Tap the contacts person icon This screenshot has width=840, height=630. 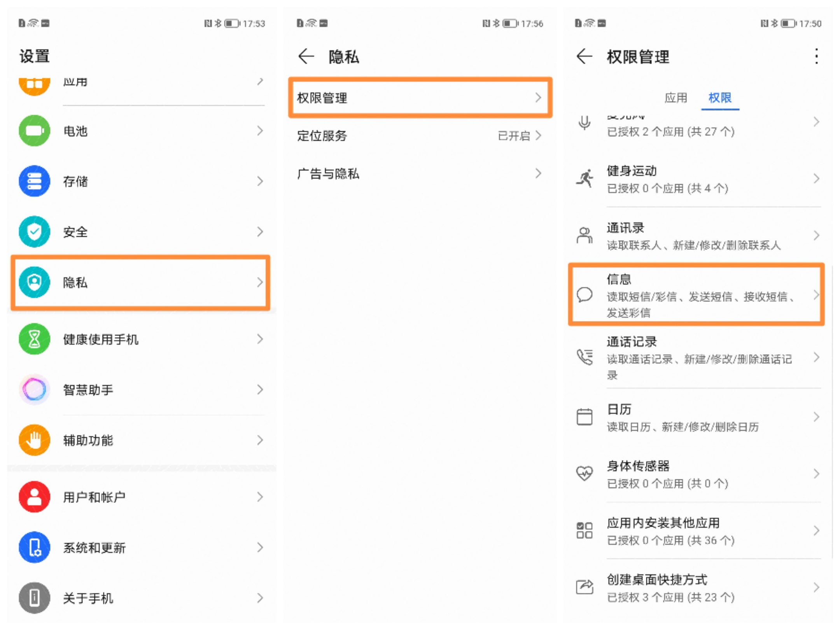584,236
